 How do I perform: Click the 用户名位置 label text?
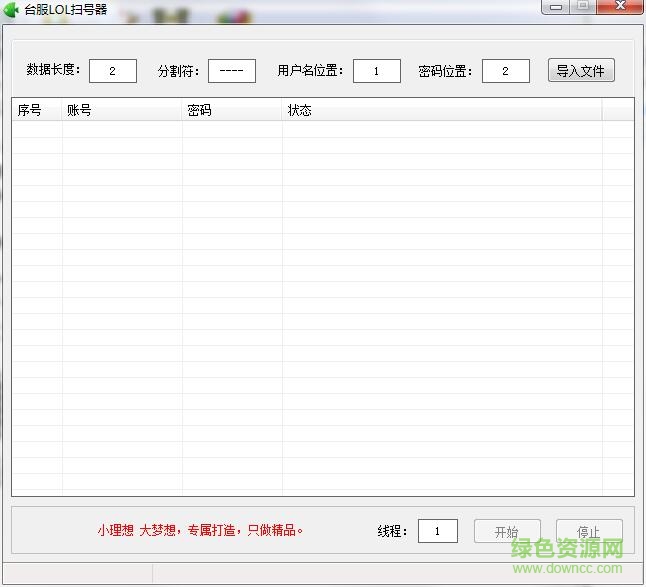pos(310,70)
